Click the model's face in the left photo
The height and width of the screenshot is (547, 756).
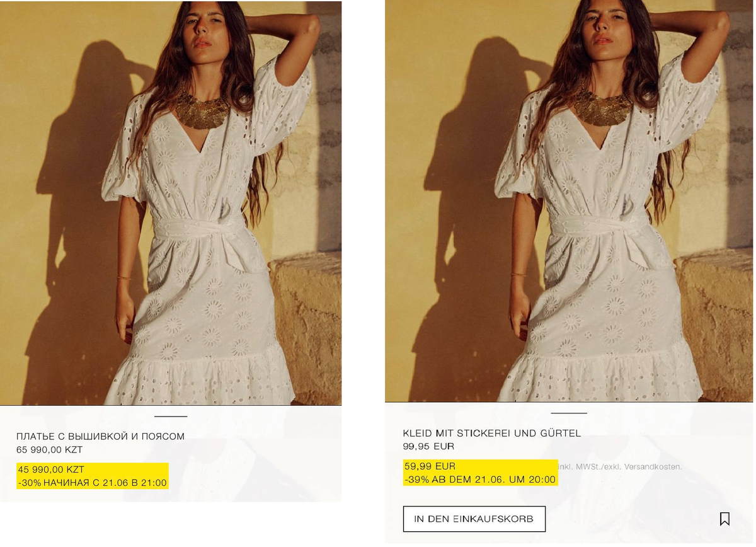(x=210, y=28)
